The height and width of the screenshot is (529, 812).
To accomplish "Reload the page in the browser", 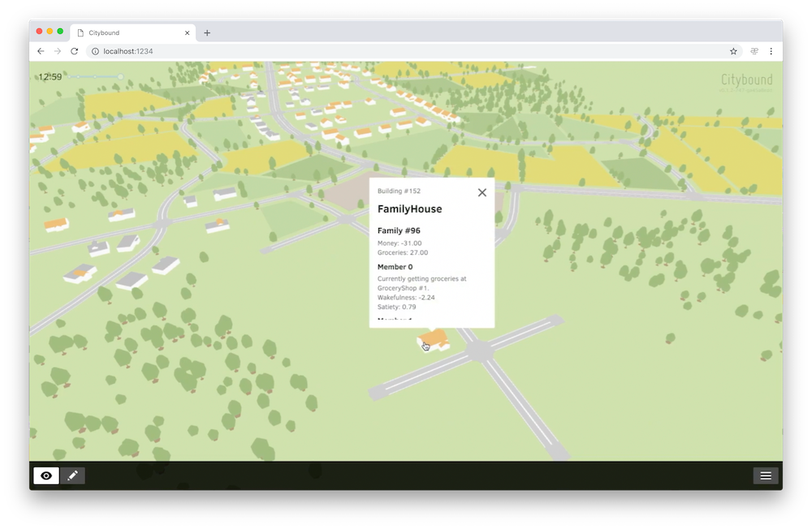I will (x=75, y=51).
